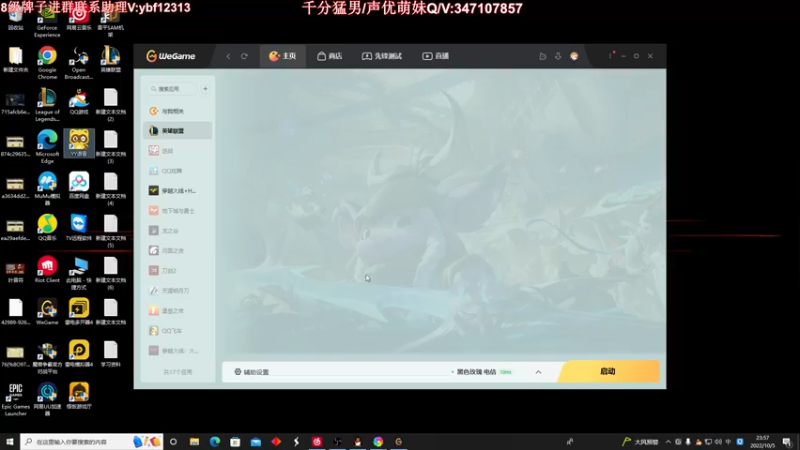This screenshot has height=450, width=800.
Task: Select QQ炫舞 in the game list
Action: (178, 171)
